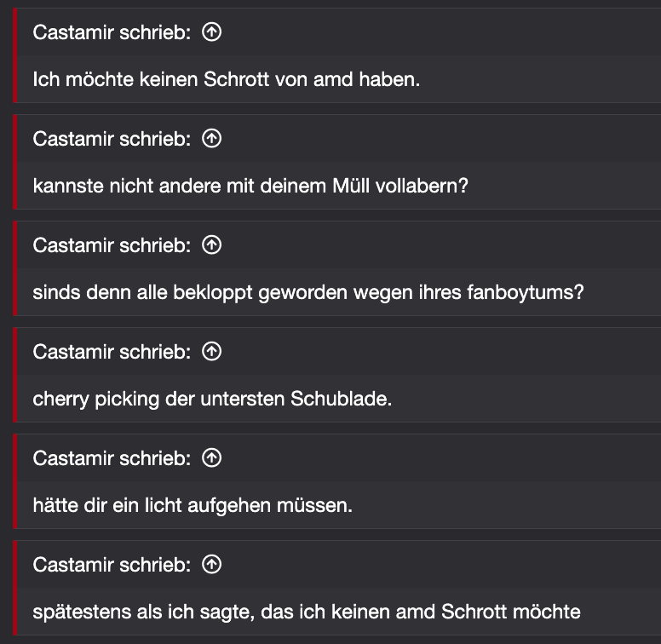
Task: Click 'Castamir schrieb:' above the 'spätestens als ich sagte' quote
Action: [112, 565]
